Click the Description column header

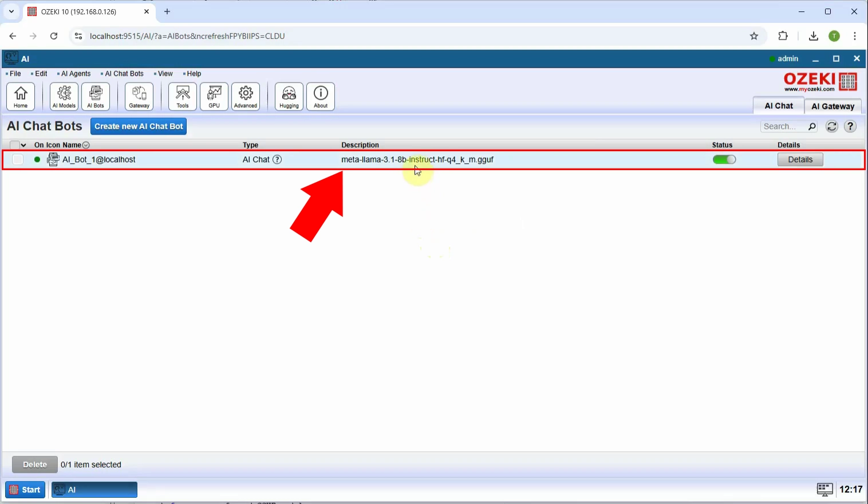click(x=360, y=145)
